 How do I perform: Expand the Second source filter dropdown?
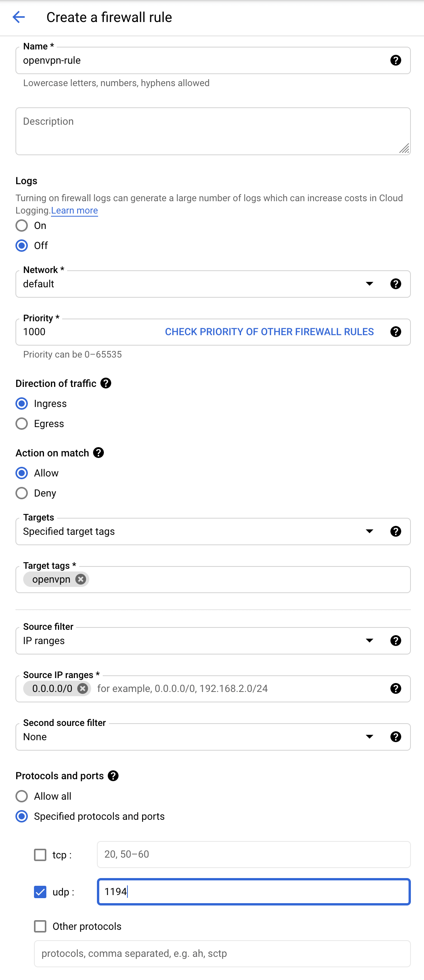[x=369, y=737]
